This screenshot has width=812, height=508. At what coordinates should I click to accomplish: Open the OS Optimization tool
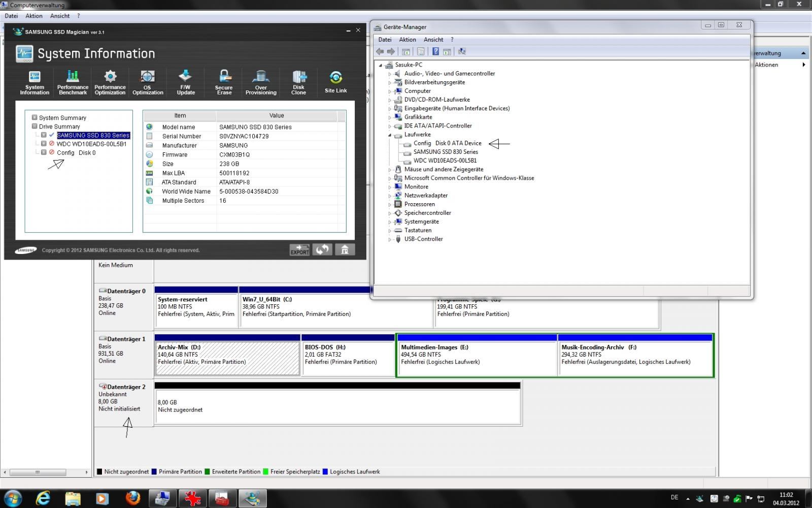(148, 82)
